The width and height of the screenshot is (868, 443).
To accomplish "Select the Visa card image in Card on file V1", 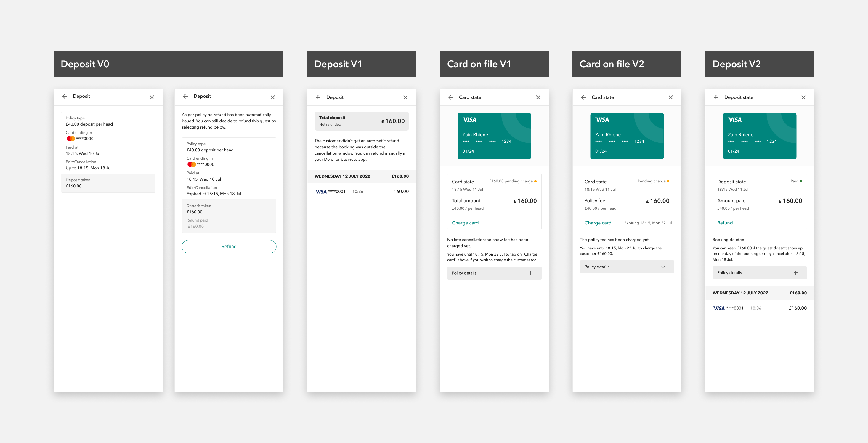I will click(x=494, y=136).
